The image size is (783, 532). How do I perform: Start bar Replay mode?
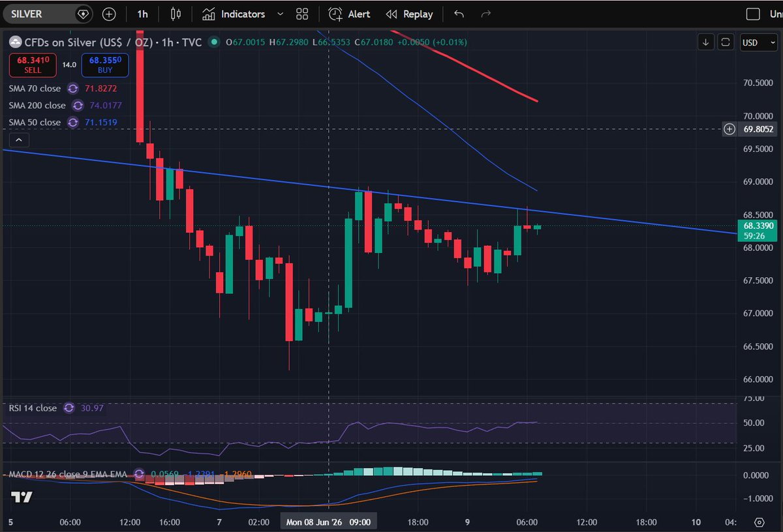click(x=409, y=14)
